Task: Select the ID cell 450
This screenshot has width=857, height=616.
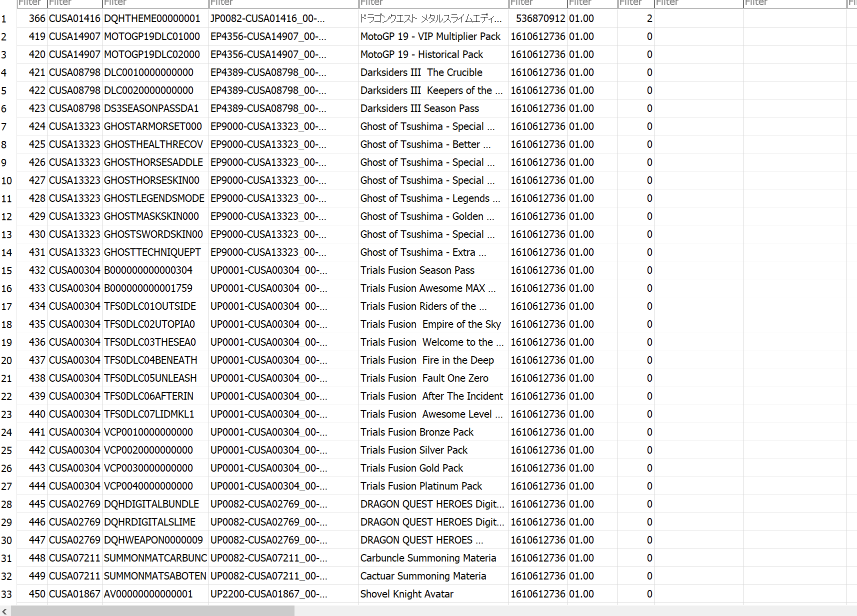Action: [x=32, y=594]
